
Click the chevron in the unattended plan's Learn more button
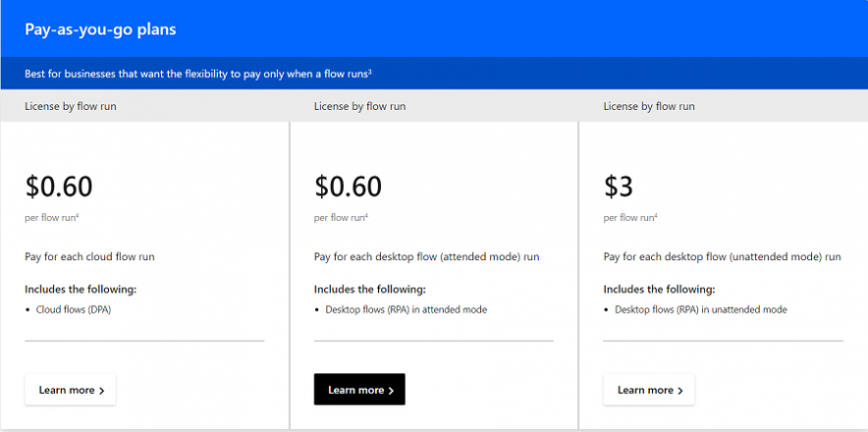pos(680,391)
